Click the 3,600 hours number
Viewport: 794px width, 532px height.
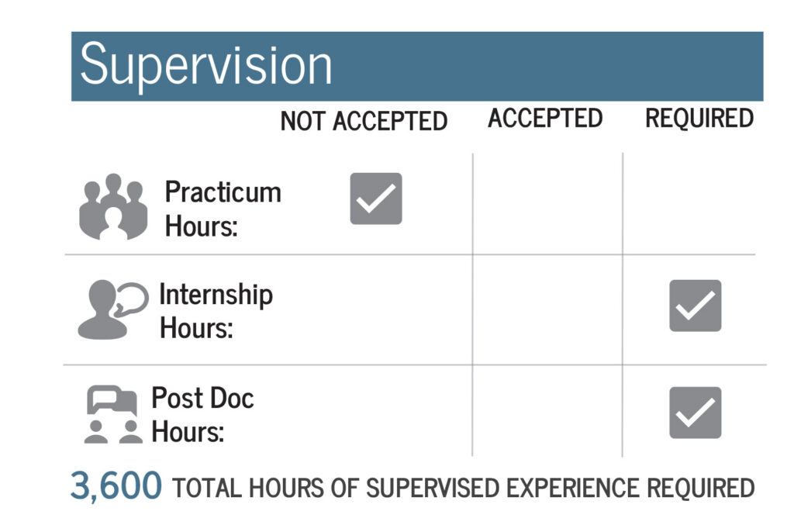coord(116,486)
